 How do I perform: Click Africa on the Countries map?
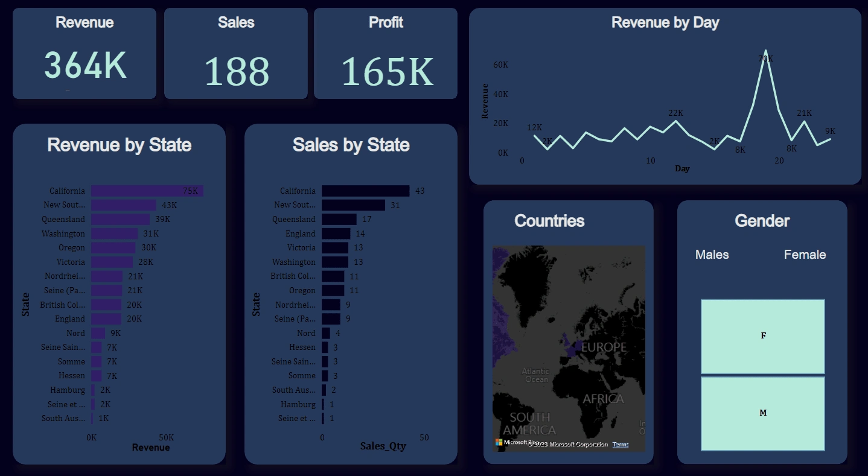pos(603,399)
